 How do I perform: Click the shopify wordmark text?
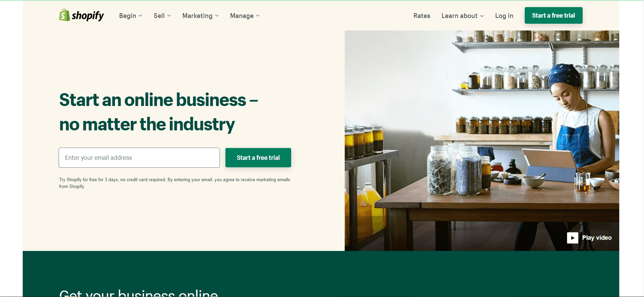88,16
